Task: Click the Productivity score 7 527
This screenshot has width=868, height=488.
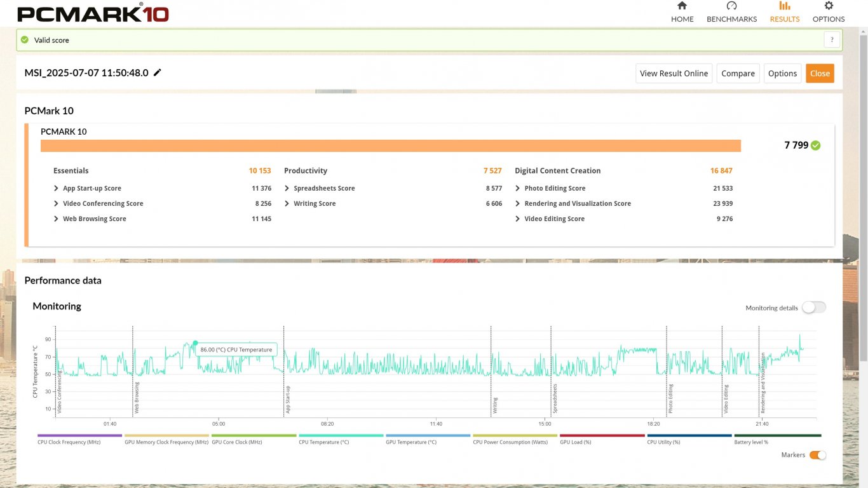Action: point(492,171)
